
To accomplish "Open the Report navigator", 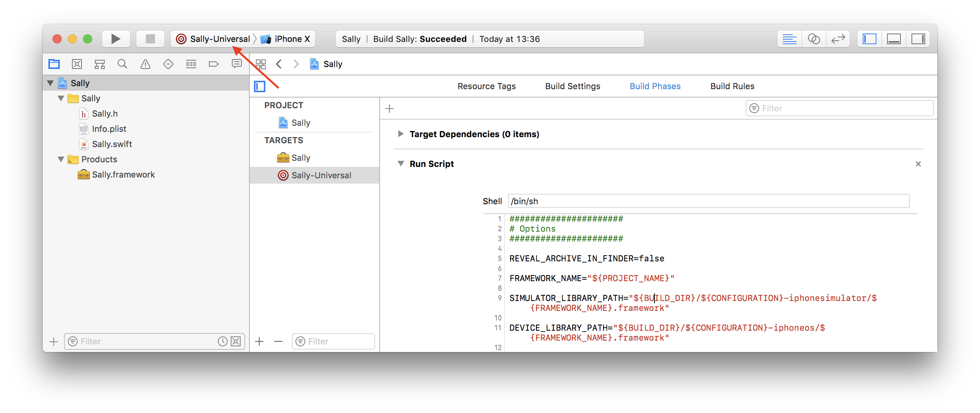I will click(237, 64).
